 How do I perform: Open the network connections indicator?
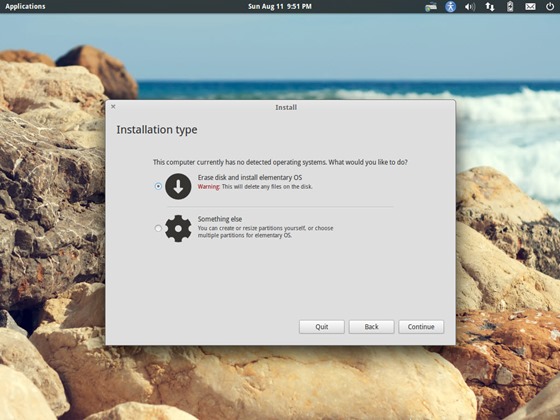pyautogui.click(x=490, y=6)
